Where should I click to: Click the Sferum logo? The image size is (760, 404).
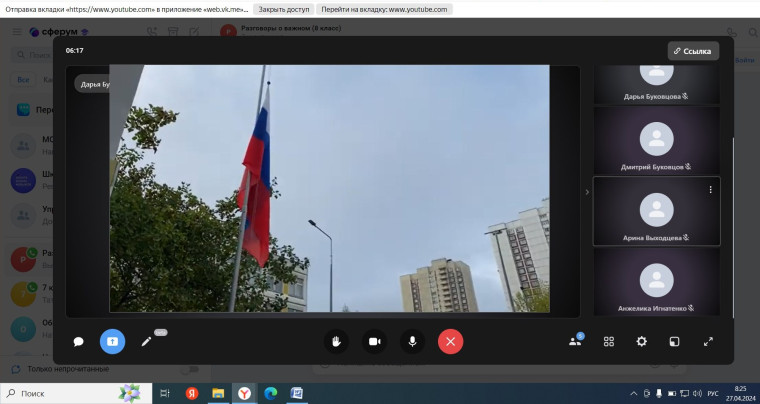click(x=59, y=32)
